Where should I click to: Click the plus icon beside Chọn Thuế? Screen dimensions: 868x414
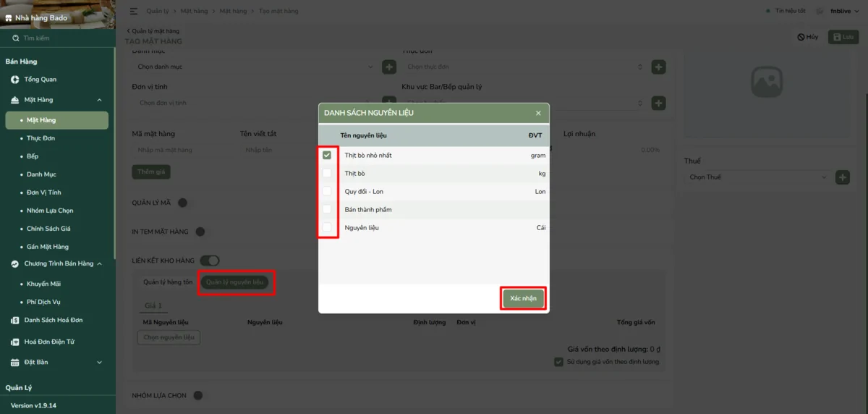[842, 177]
